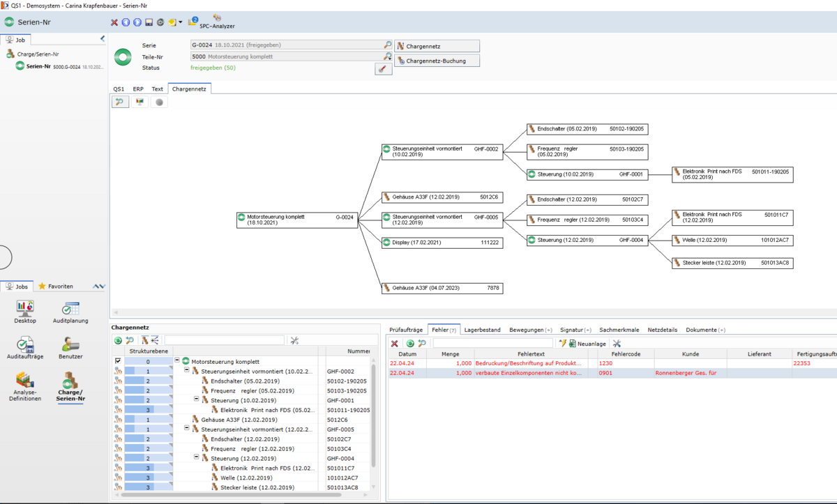Collapse Steuerungseinheit vormontiert (10.02.2019) node
The image size is (837, 504).
coord(187,372)
